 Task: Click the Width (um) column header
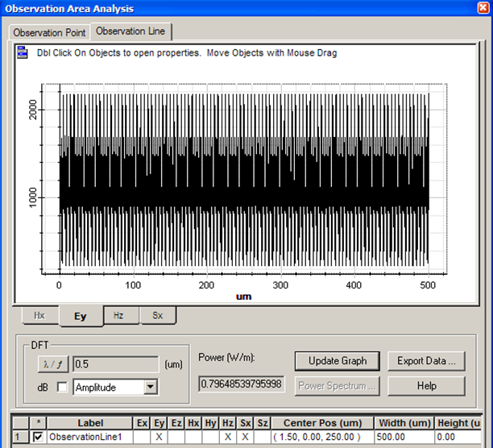pos(404,423)
